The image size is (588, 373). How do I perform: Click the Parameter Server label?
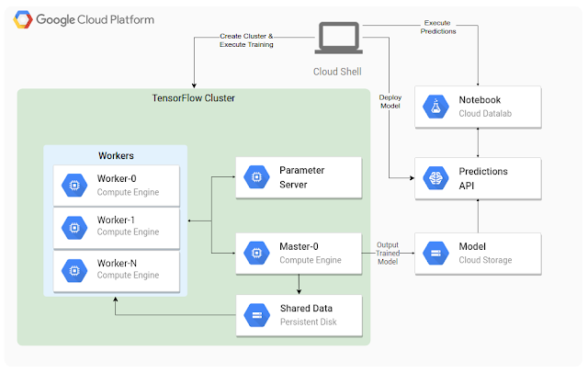point(302,177)
